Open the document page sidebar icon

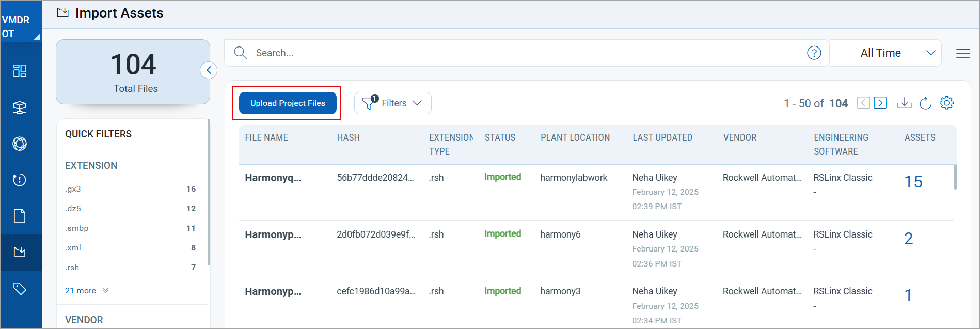(20, 216)
